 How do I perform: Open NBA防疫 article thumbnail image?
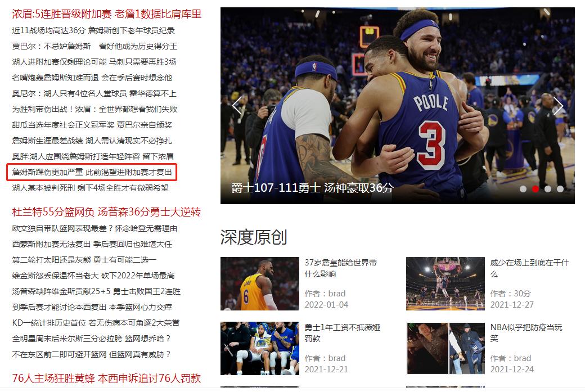point(445,348)
